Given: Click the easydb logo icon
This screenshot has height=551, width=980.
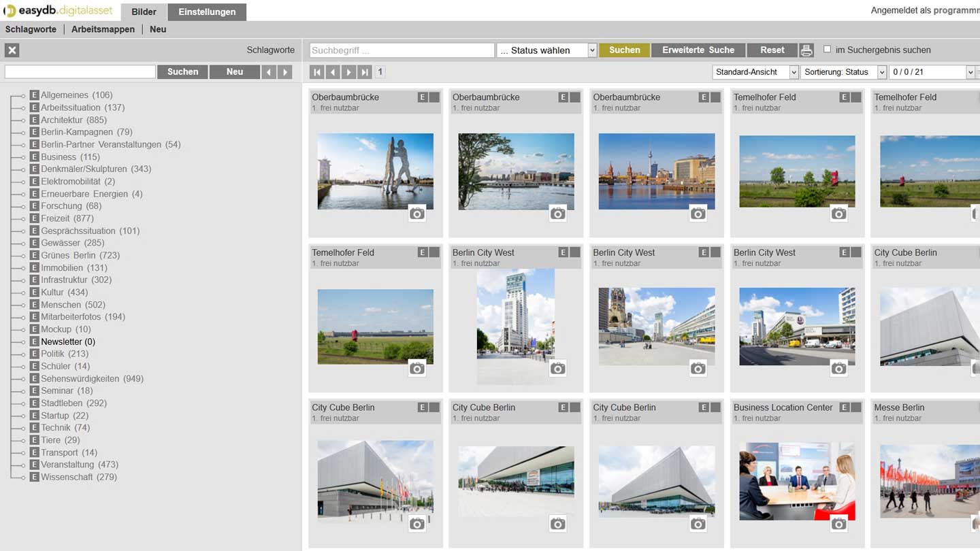Looking at the screenshot, I should 10,11.
